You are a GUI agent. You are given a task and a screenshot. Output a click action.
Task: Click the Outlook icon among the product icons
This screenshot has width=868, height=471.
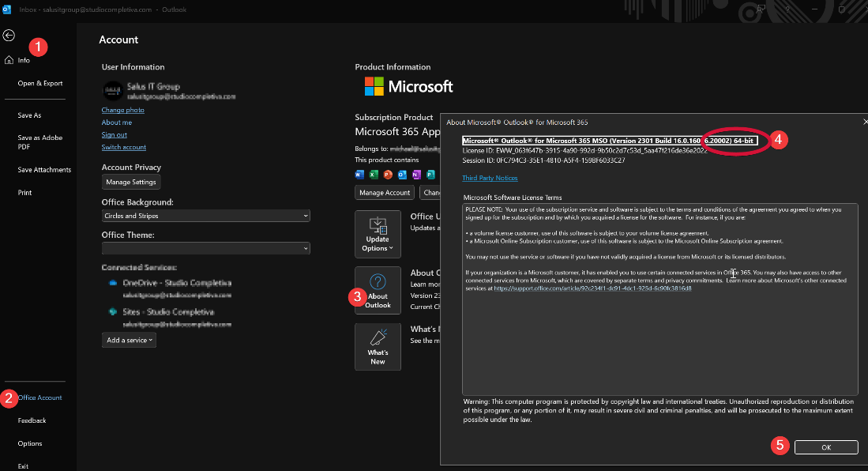coord(401,175)
